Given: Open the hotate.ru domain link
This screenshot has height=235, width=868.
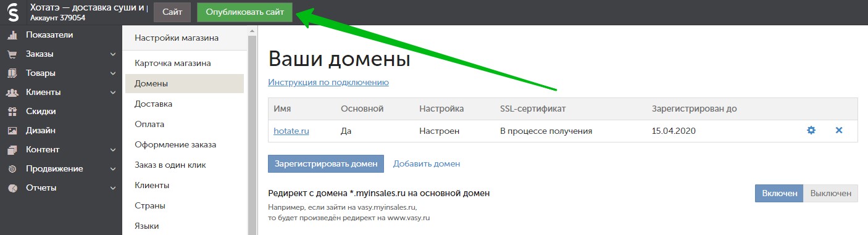Looking at the screenshot, I should [291, 131].
